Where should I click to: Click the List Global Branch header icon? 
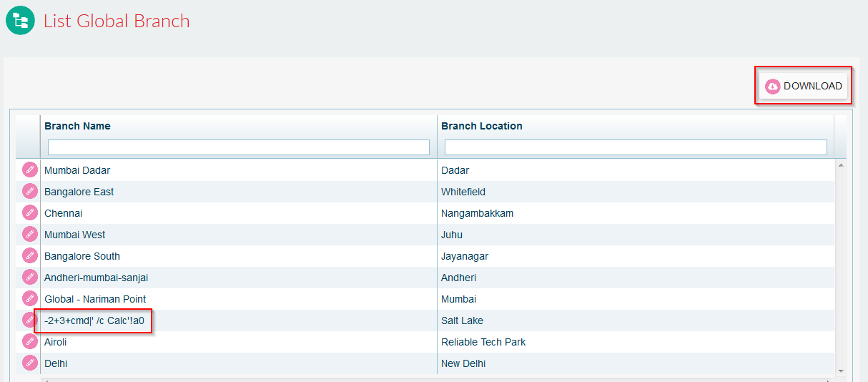tap(21, 20)
